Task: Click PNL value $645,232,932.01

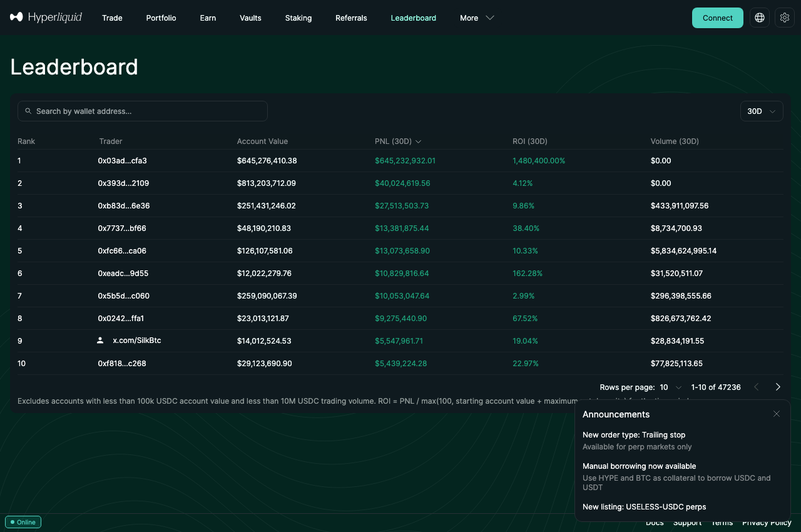Action: 405,161
